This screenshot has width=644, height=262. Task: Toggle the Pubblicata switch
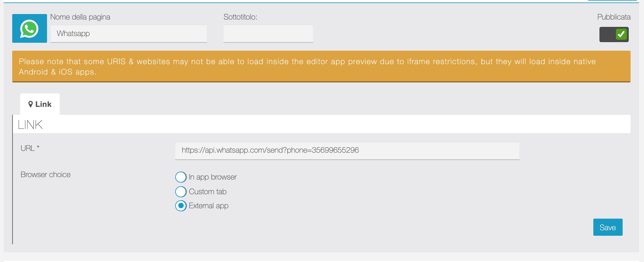[614, 35]
